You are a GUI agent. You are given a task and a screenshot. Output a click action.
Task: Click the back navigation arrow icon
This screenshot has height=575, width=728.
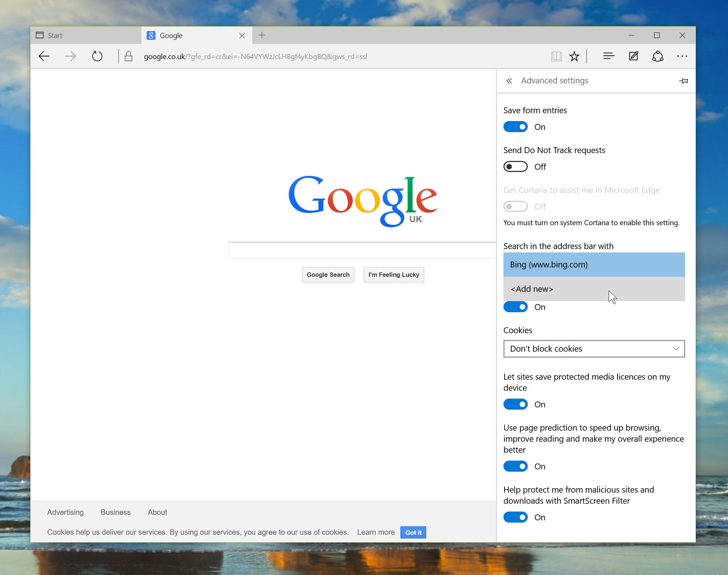coord(44,56)
